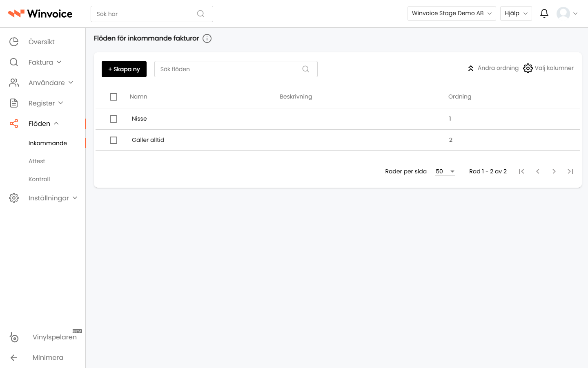
Task: Open the Winvoice Stage Demo AB company dropdown
Action: [452, 13]
